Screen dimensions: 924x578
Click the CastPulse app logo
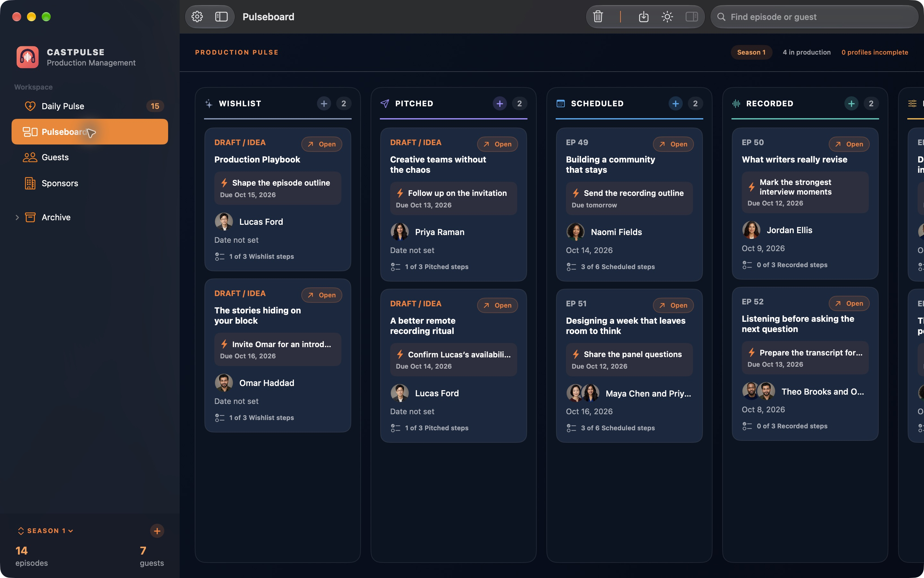[x=28, y=57]
